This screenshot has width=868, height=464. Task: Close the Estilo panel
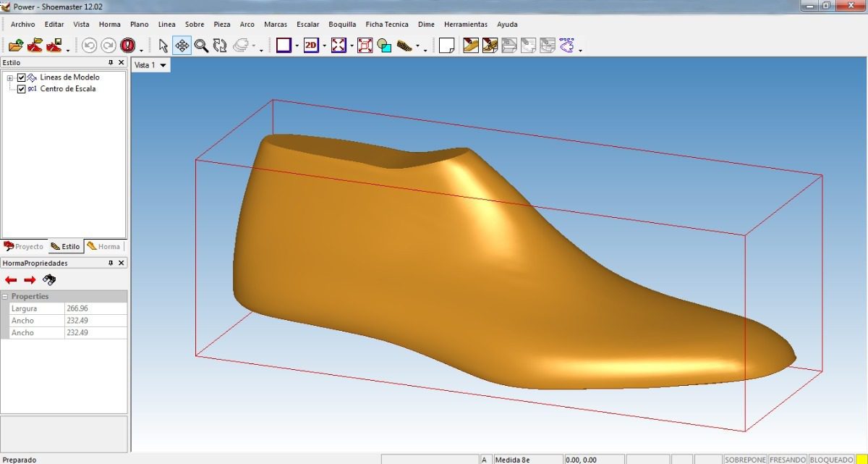pyautogui.click(x=121, y=63)
